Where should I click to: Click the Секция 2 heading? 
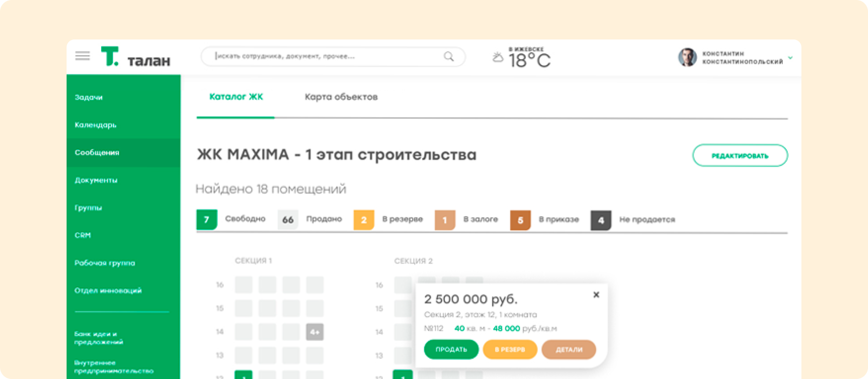413,261
